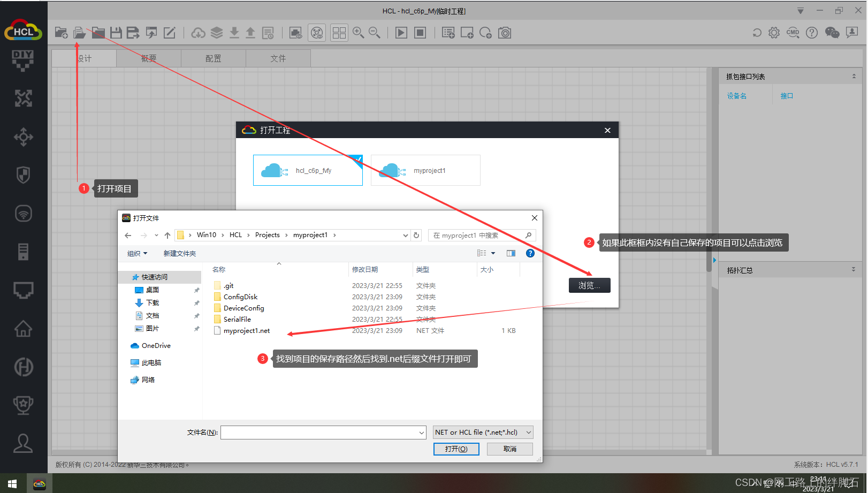Toggle the preview pane icon
The width and height of the screenshot is (868, 493).
511,253
